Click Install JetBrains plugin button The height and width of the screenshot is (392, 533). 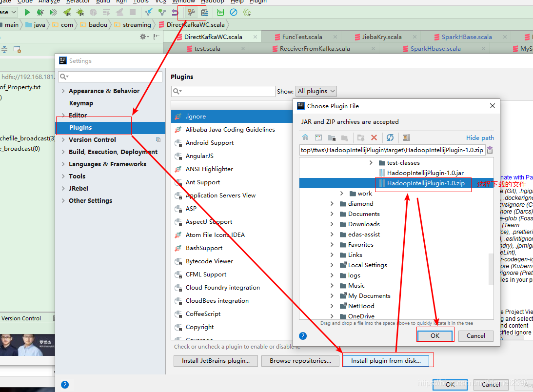pyautogui.click(x=216, y=361)
